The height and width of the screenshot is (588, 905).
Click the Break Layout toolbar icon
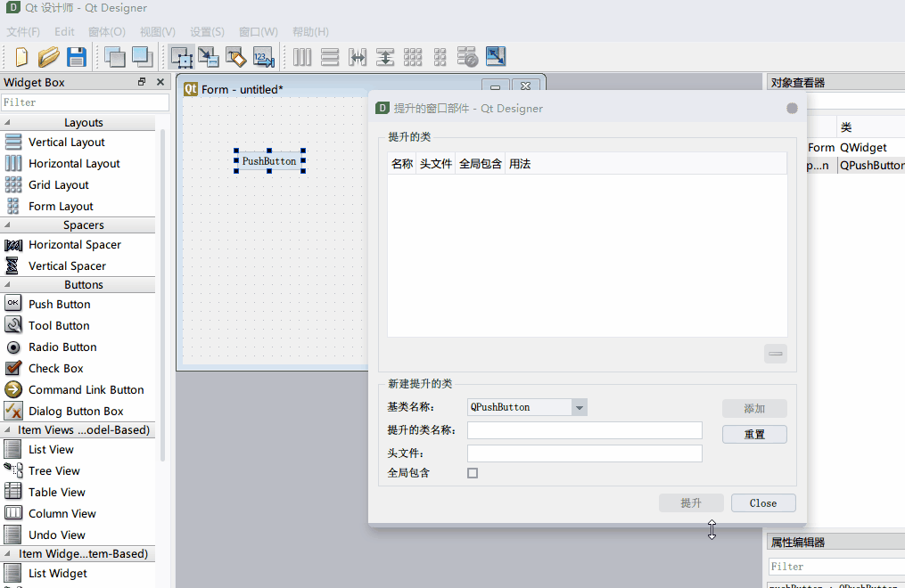coord(467,57)
